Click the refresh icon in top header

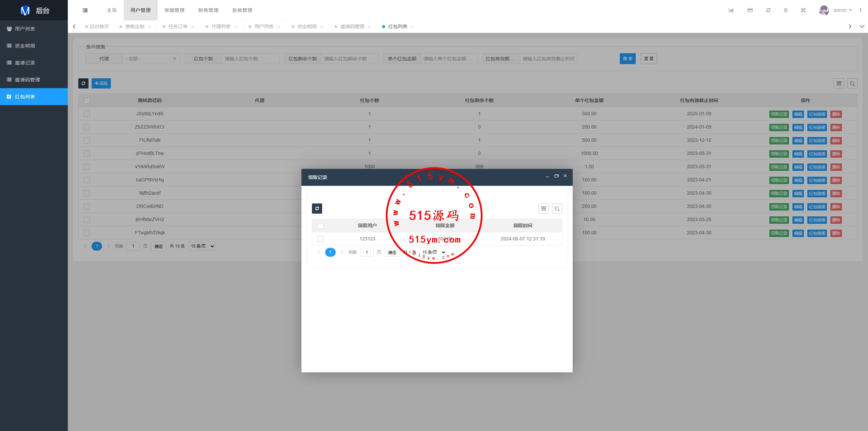pyautogui.click(x=768, y=10)
